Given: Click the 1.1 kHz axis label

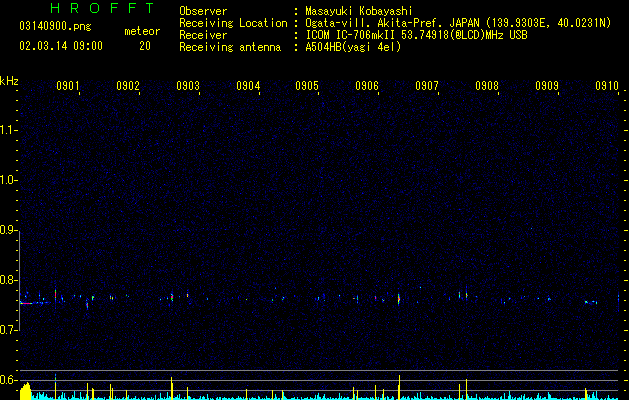Looking at the screenshot, I should tap(9, 130).
